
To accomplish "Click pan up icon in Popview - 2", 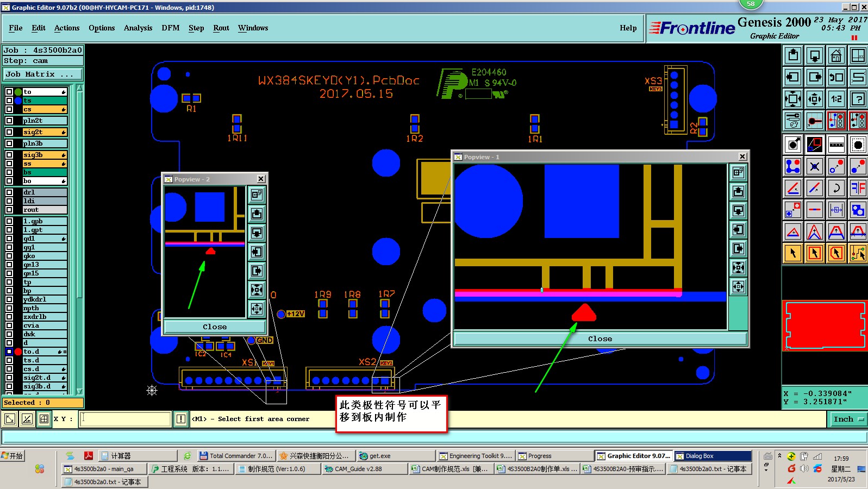I will tap(257, 214).
